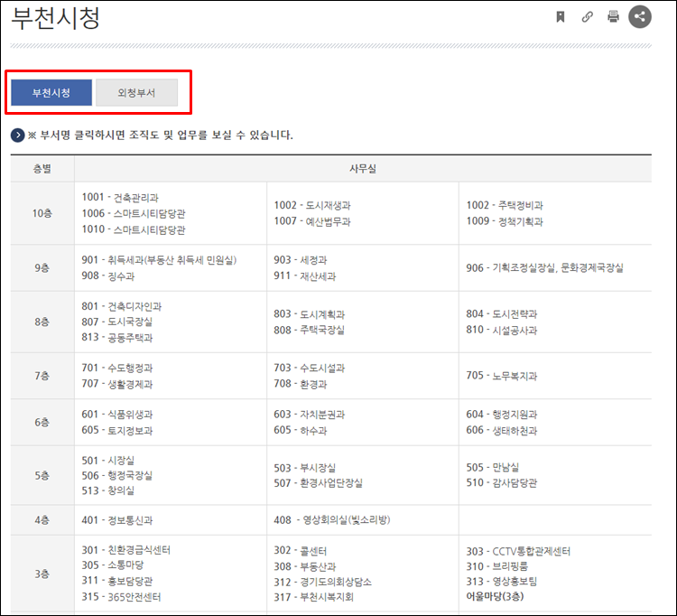The height and width of the screenshot is (616, 677).
Task: Open 908 - 징수과 department
Action: click(x=108, y=275)
